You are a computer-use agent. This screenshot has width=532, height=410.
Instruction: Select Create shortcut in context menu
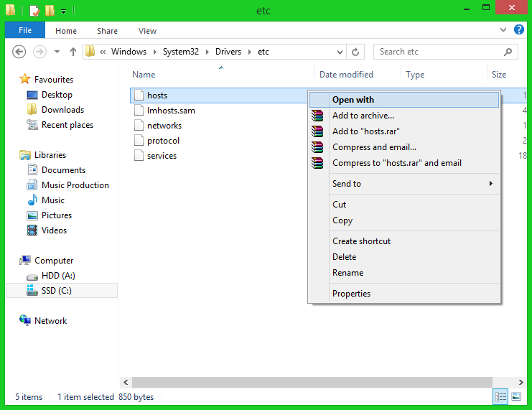(404, 241)
